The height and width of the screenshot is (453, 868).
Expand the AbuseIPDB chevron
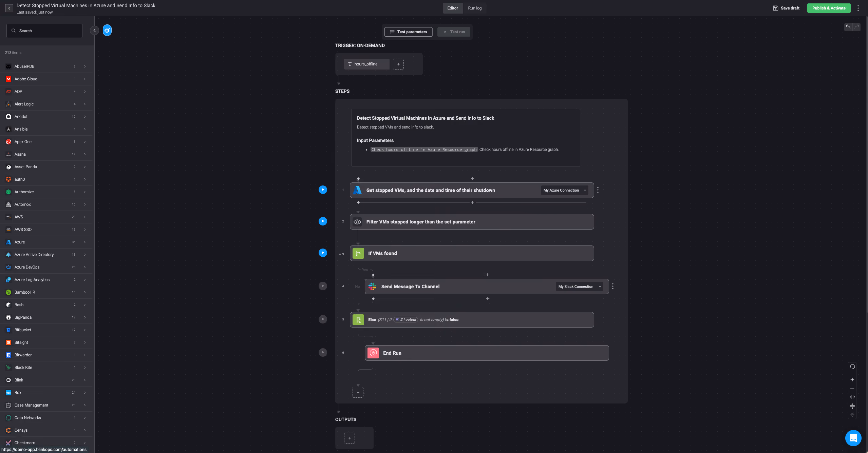(85, 66)
